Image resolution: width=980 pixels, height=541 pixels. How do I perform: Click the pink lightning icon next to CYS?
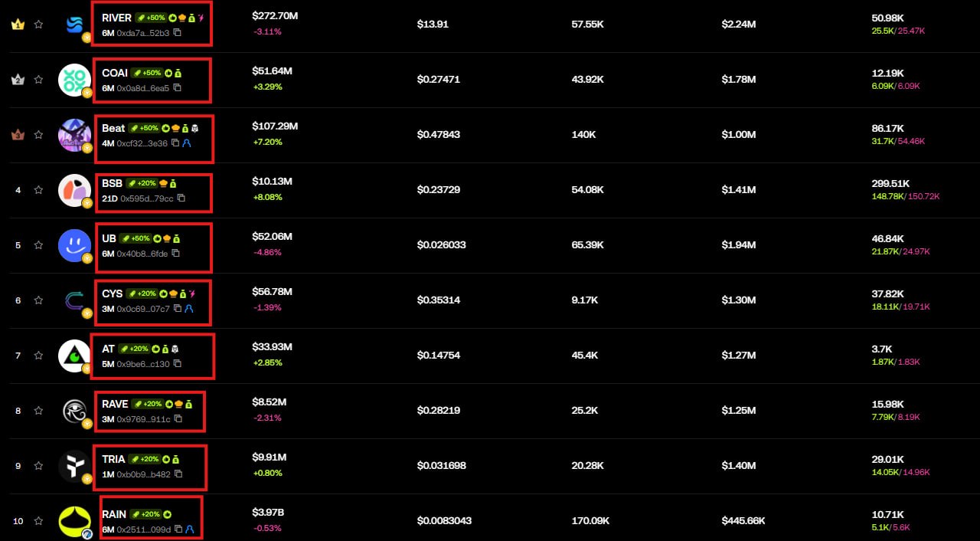point(192,293)
